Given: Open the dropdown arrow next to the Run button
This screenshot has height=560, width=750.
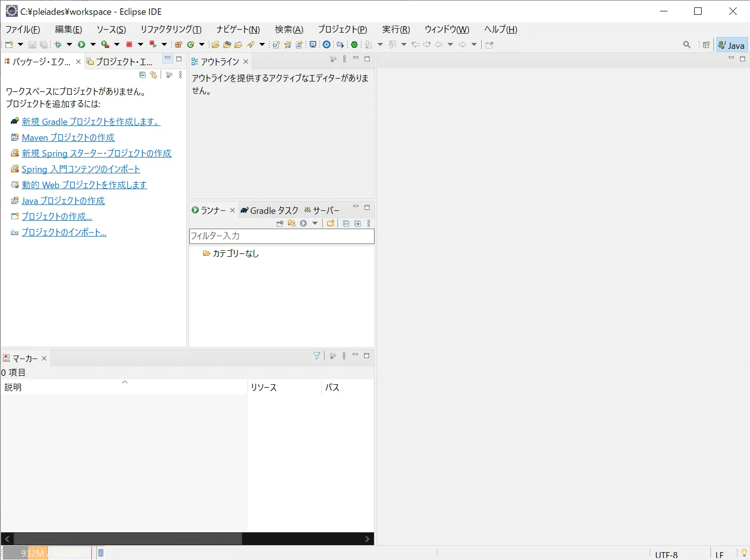Looking at the screenshot, I should (x=93, y=44).
